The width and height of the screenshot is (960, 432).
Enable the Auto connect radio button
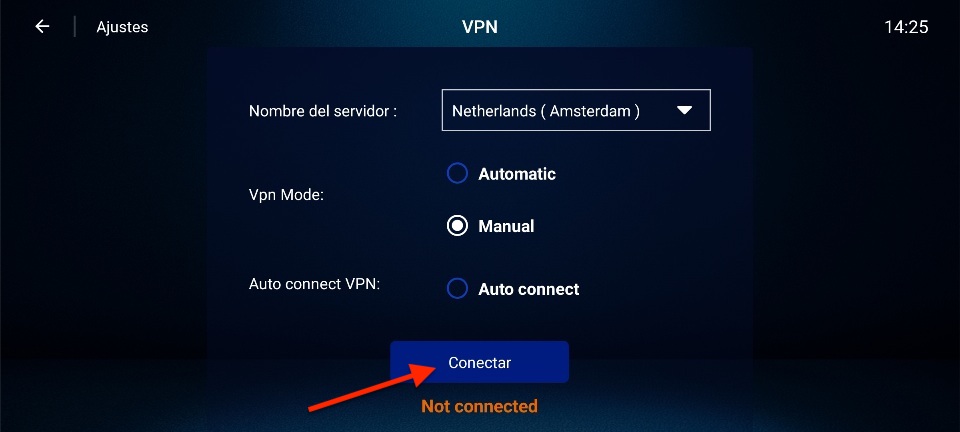(x=457, y=289)
